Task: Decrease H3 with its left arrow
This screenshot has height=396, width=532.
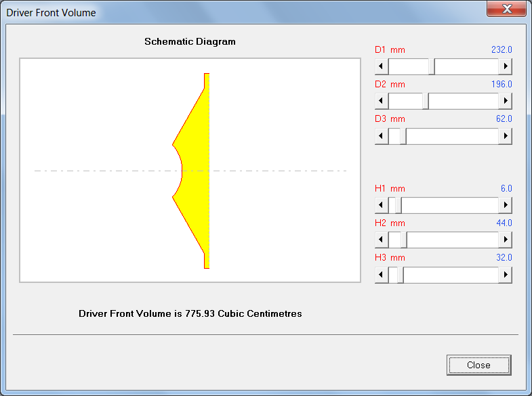Action: [382, 275]
